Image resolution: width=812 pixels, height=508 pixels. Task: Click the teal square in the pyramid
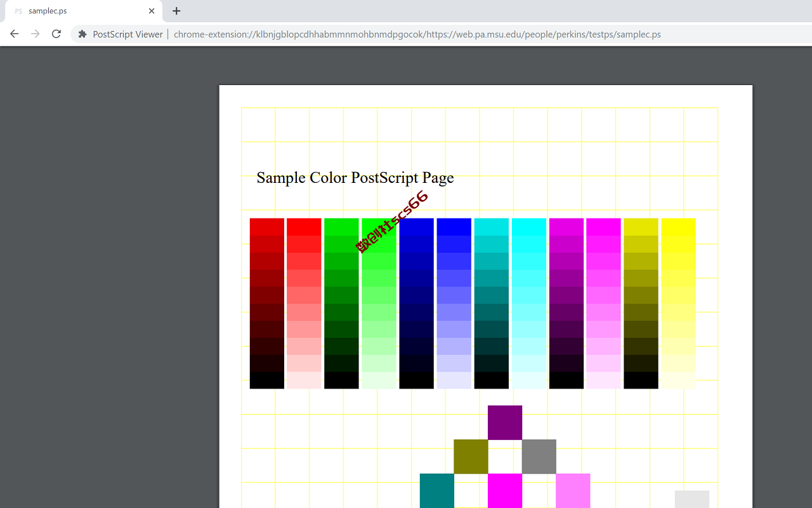(x=437, y=491)
